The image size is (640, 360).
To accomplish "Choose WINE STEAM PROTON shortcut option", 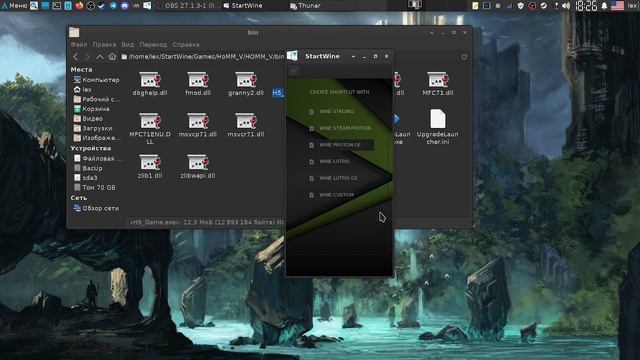I will coord(340,128).
